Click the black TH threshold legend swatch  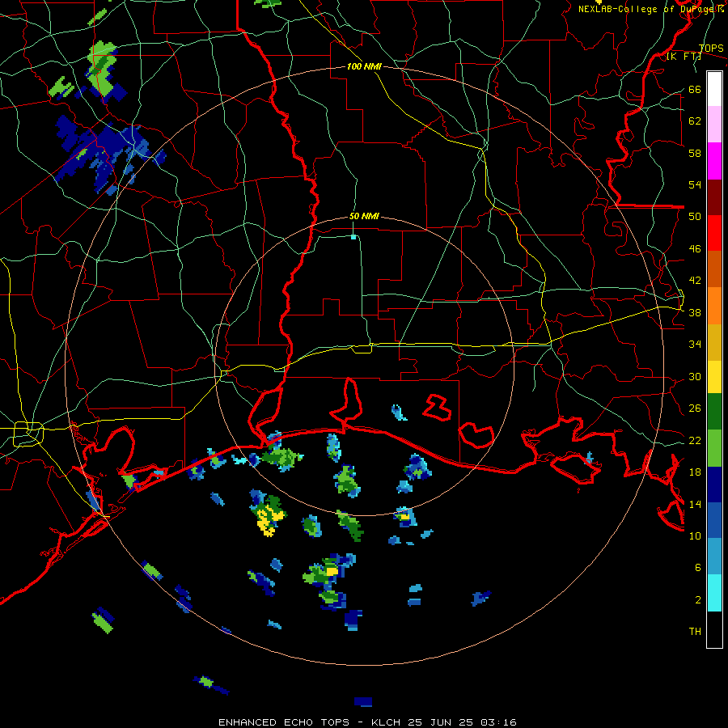tap(714, 629)
